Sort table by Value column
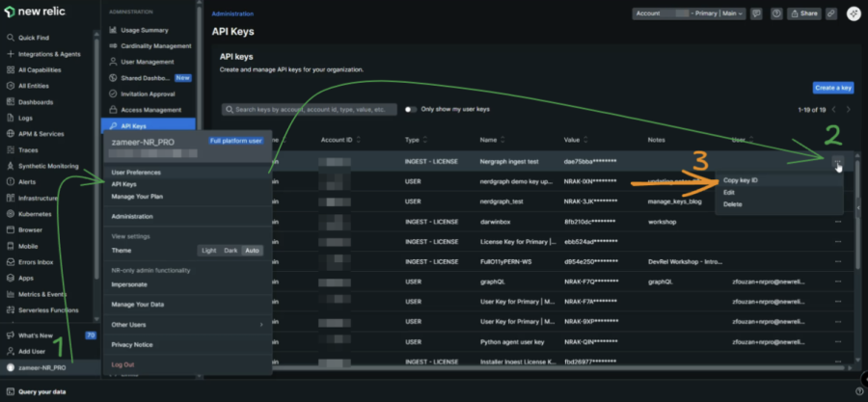The image size is (868, 402). 576,140
